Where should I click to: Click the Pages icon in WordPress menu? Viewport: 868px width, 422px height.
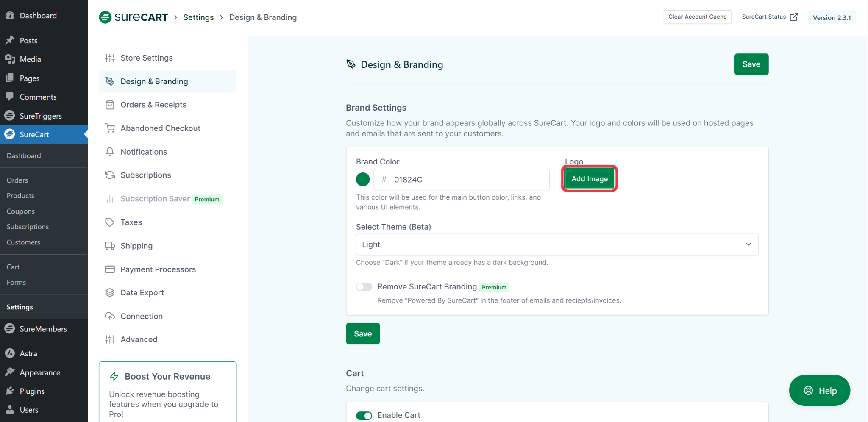click(10, 78)
